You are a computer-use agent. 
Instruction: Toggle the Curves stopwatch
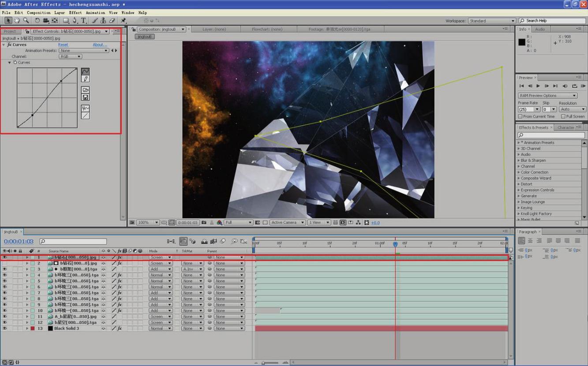click(x=15, y=63)
